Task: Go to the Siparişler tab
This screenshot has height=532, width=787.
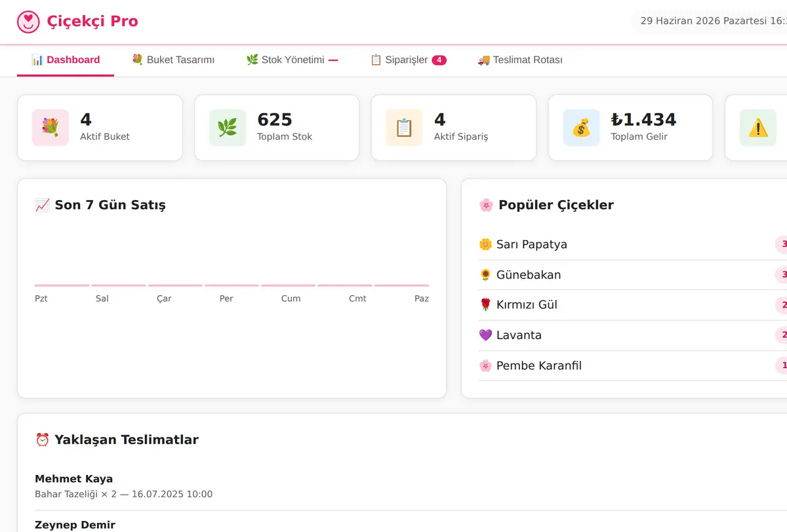Action: pos(408,60)
